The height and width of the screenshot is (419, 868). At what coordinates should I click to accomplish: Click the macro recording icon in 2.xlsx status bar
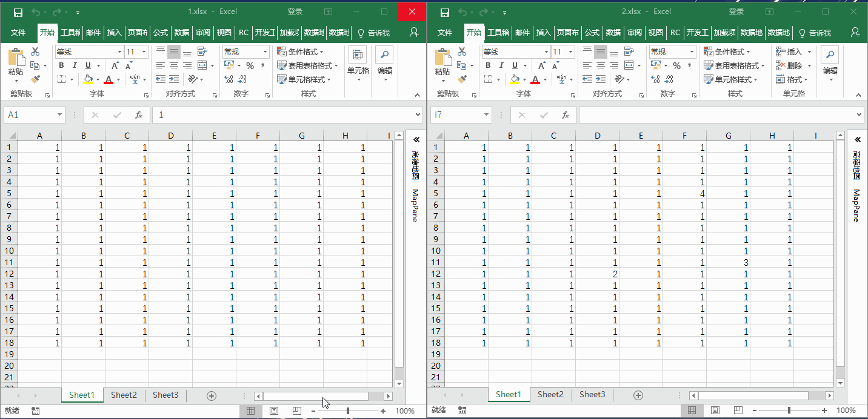[462, 411]
